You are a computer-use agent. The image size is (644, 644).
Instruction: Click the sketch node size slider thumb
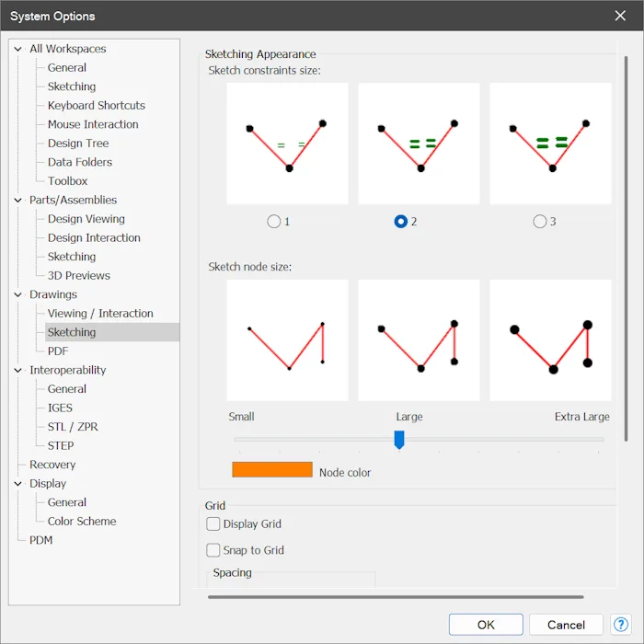pyautogui.click(x=398, y=440)
